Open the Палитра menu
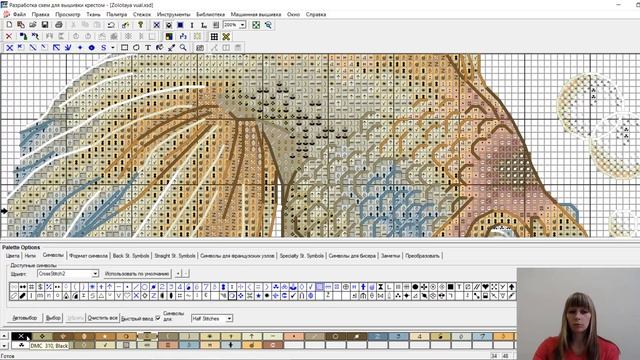Screen dimensions: 640x360 [x=117, y=14]
